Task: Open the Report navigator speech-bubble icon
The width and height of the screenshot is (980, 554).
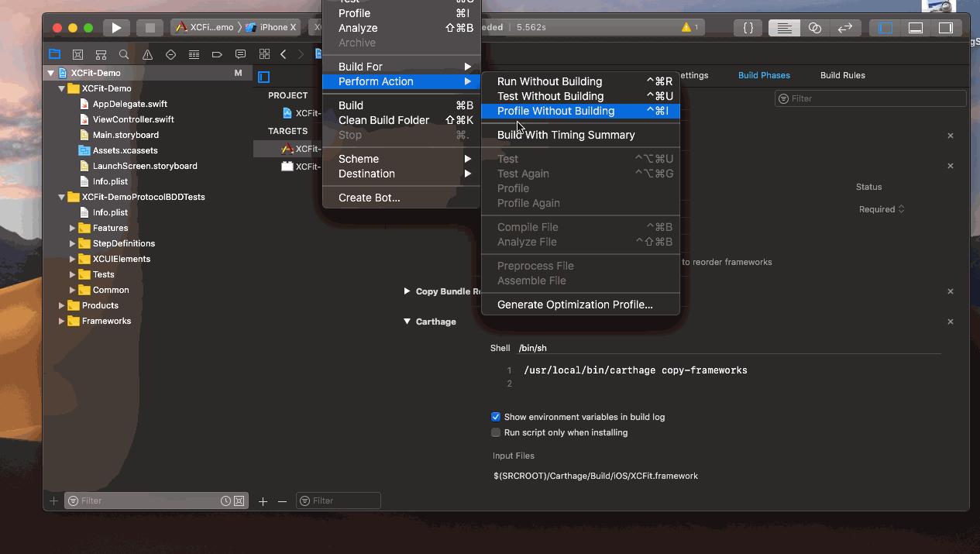Action: point(240,54)
